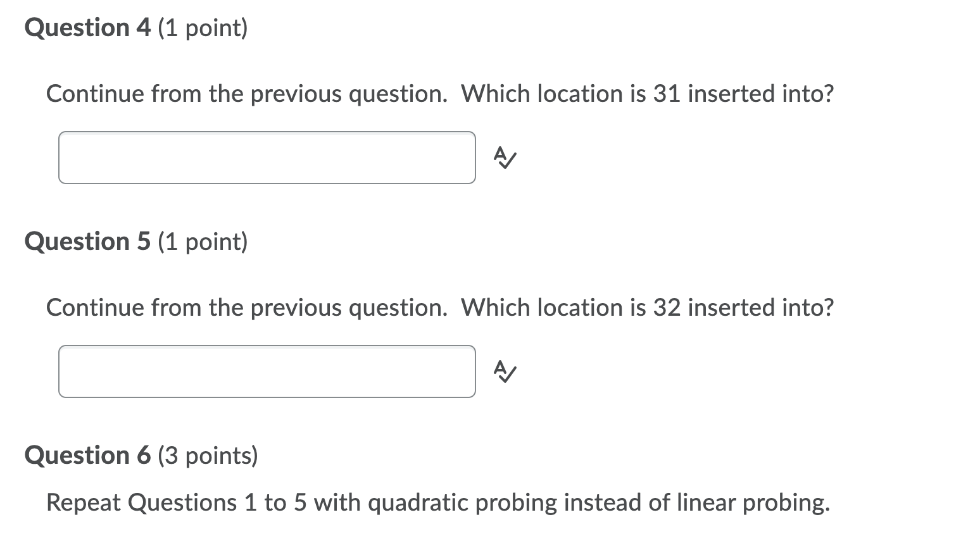Click the (3 points) label of Question 6
The height and width of the screenshot is (548, 980).
click(x=208, y=456)
